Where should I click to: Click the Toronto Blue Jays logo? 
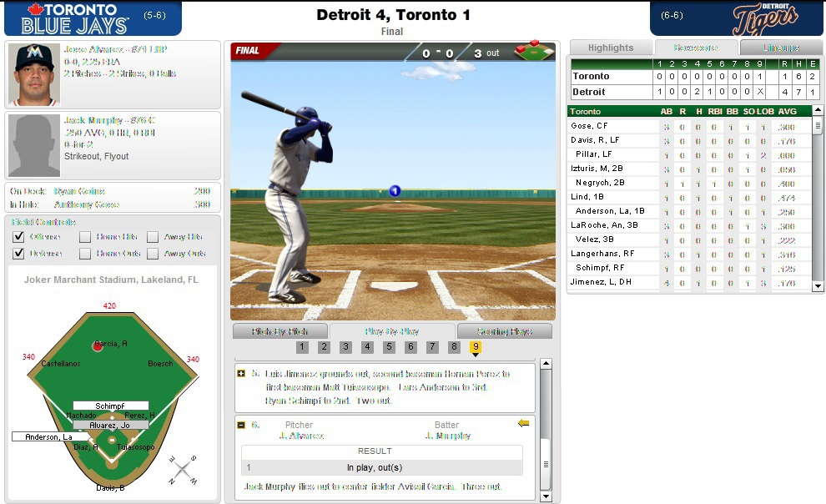tap(77, 18)
